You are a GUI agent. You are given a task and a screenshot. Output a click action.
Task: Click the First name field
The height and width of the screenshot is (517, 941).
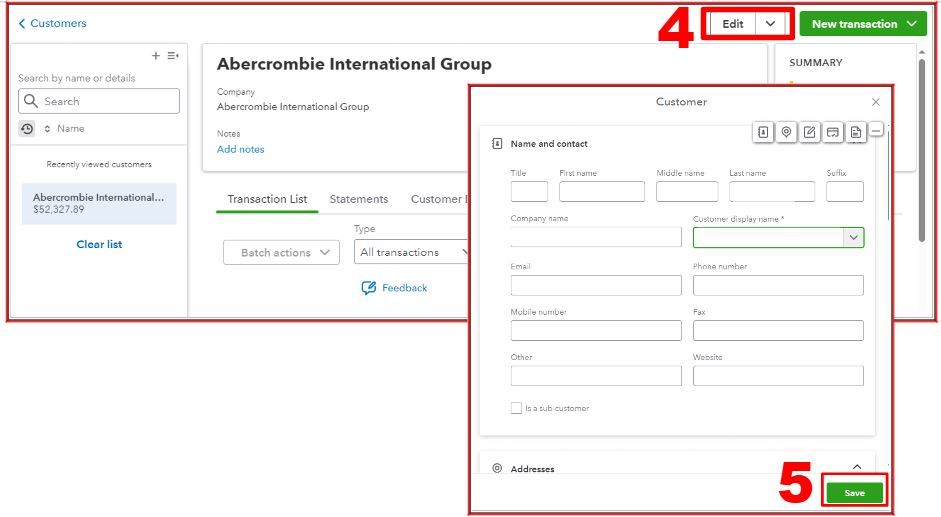(x=601, y=192)
